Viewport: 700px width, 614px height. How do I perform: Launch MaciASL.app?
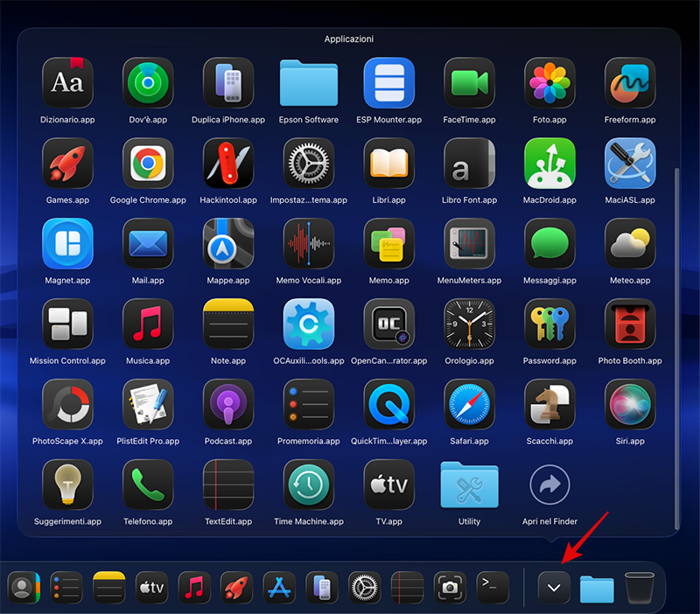tap(630, 164)
